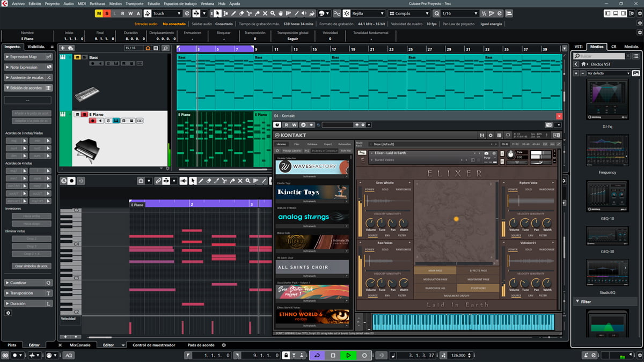
Task: Select the Split scissors tool in main toolbar
Action: point(249,13)
